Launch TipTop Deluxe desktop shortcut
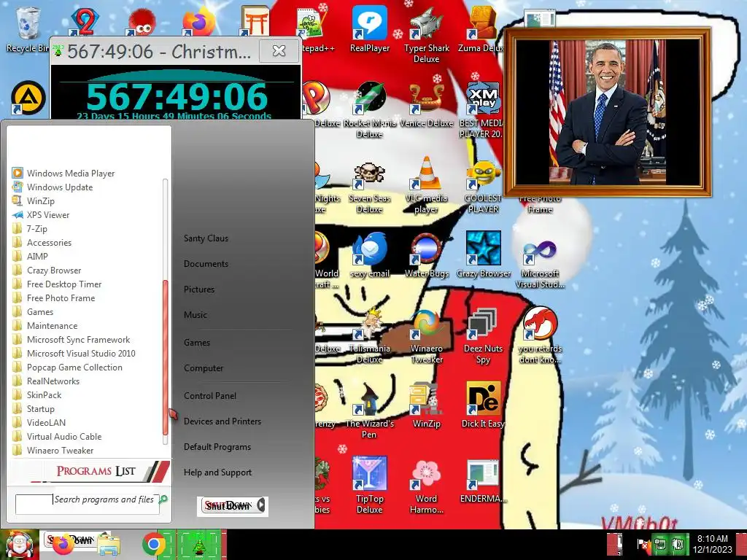The image size is (747, 560). tap(370, 485)
